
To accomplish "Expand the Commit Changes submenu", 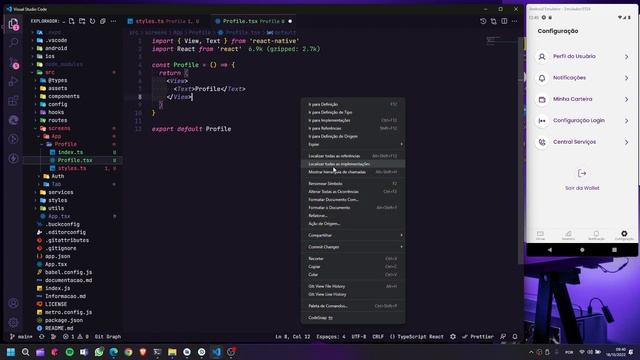I will (353, 247).
